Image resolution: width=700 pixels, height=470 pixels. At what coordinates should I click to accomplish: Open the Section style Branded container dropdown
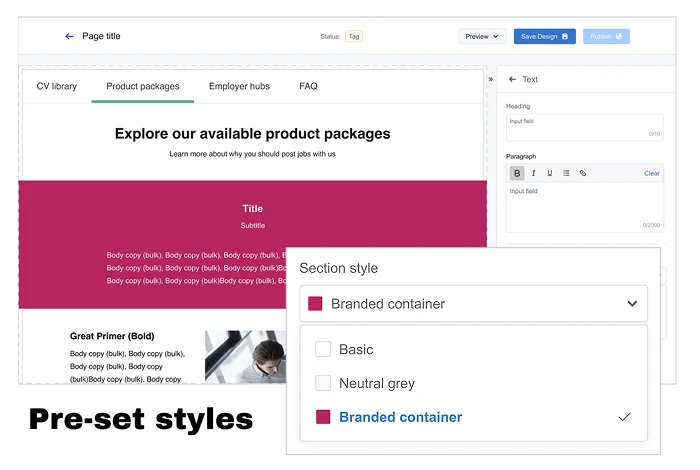pyautogui.click(x=474, y=304)
